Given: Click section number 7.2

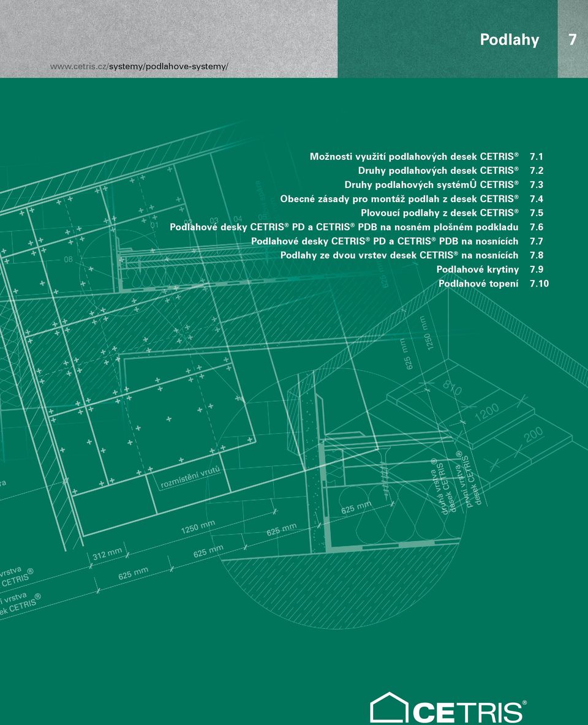Looking at the screenshot, I should coord(536,171).
